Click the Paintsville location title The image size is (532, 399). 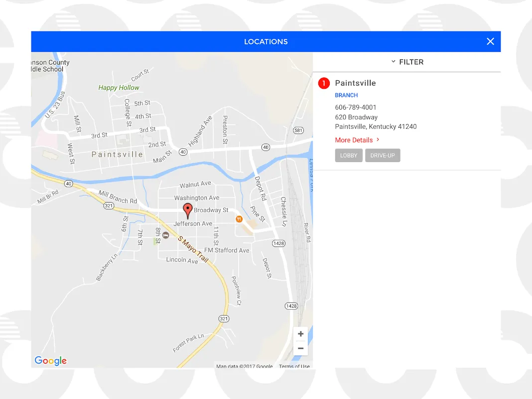[x=355, y=83]
